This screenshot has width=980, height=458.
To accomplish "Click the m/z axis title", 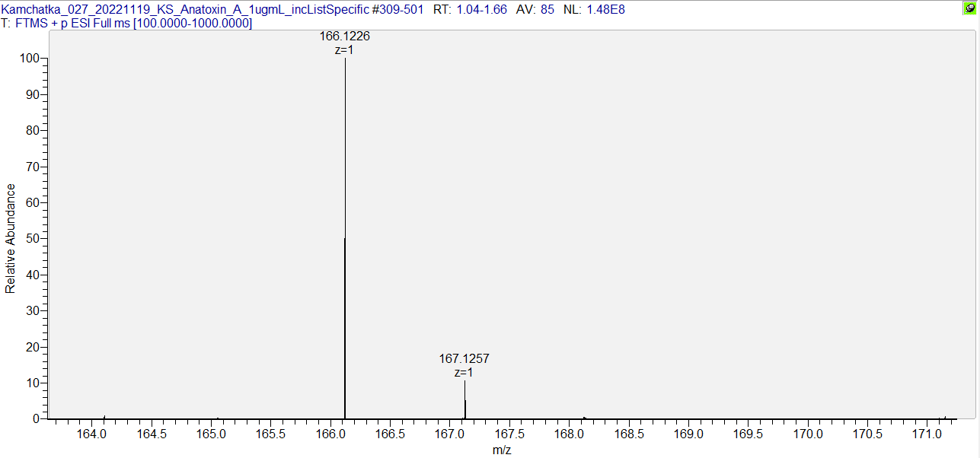I will (501, 450).
